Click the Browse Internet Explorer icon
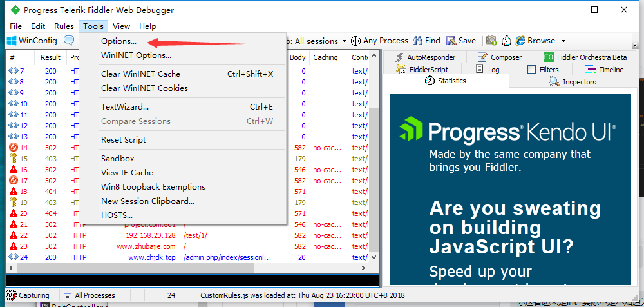 (x=520, y=41)
